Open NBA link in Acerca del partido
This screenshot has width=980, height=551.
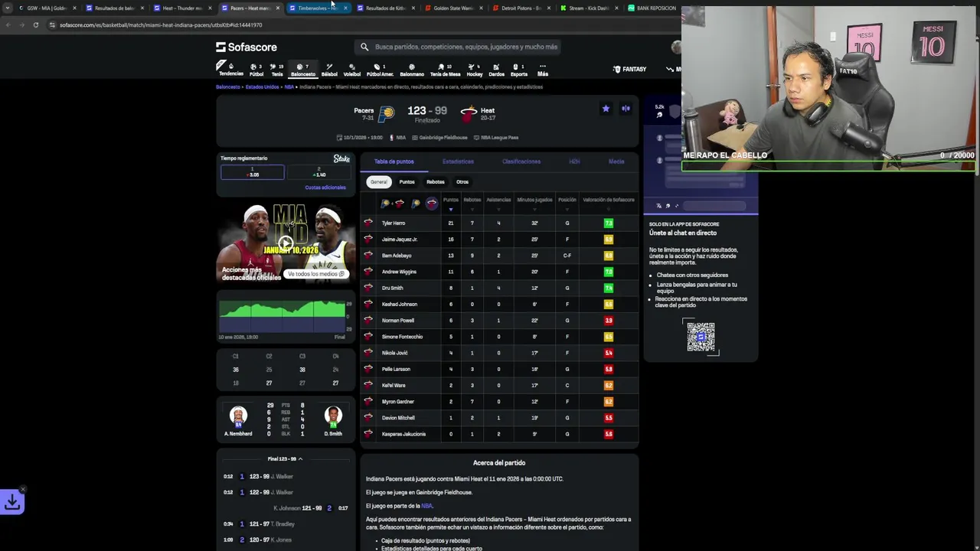(x=426, y=506)
